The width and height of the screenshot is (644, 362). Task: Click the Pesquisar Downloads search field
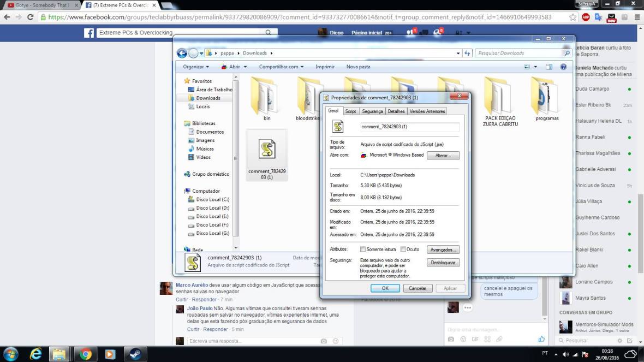click(x=518, y=53)
